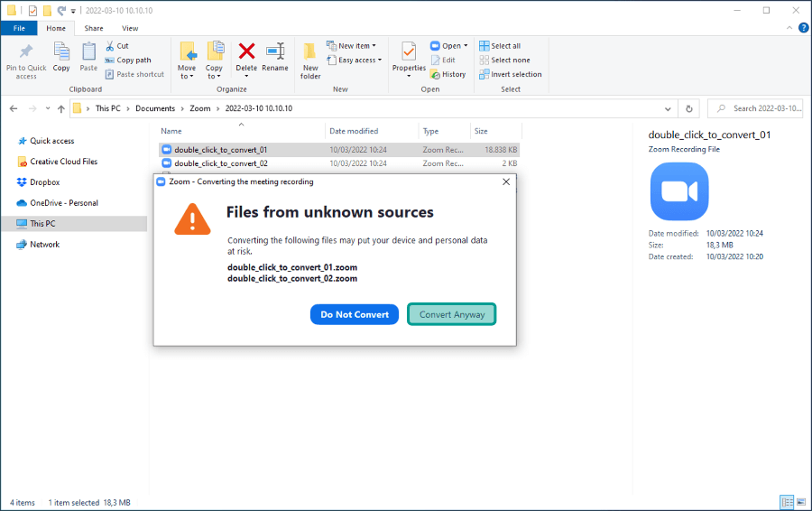Click Zoom in the address breadcrumb
The width and height of the screenshot is (812, 511).
pos(200,108)
